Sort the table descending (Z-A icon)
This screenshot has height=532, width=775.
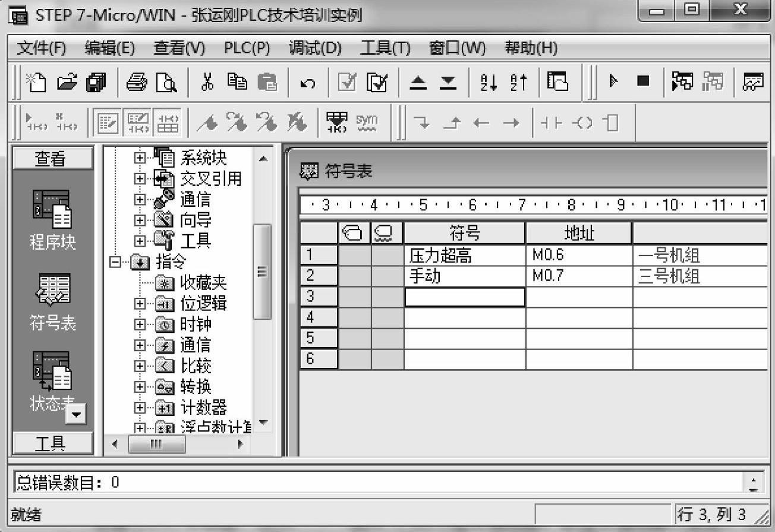[518, 81]
